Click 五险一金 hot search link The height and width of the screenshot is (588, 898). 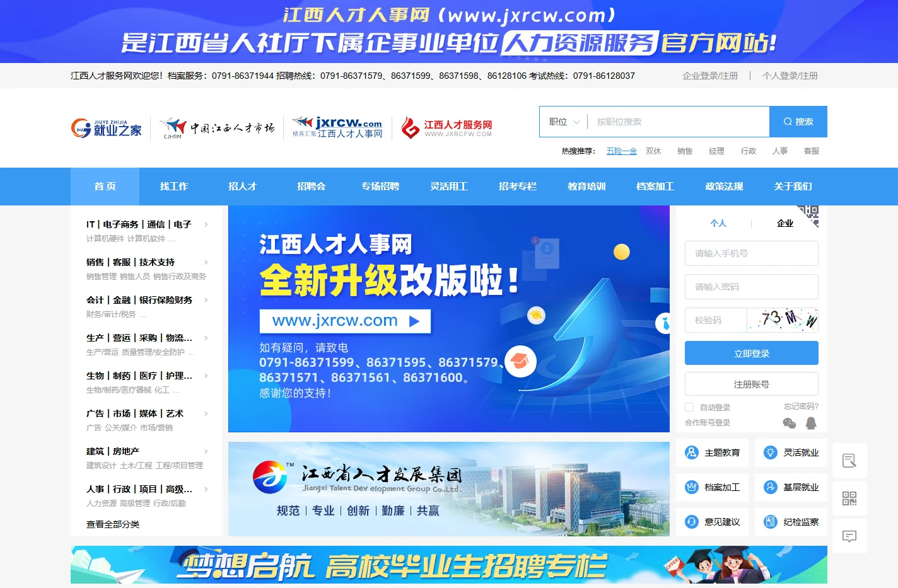[x=622, y=151]
